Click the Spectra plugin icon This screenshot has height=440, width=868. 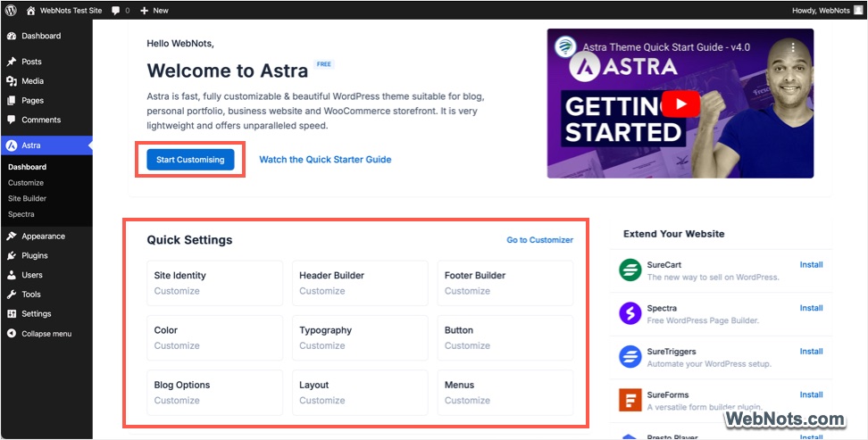coord(630,313)
